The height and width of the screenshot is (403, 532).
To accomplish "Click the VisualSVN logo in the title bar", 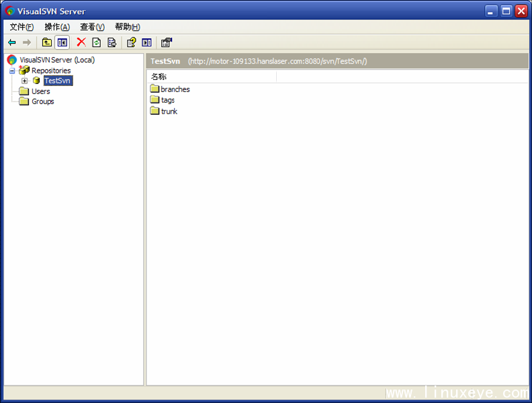I will click(10, 11).
